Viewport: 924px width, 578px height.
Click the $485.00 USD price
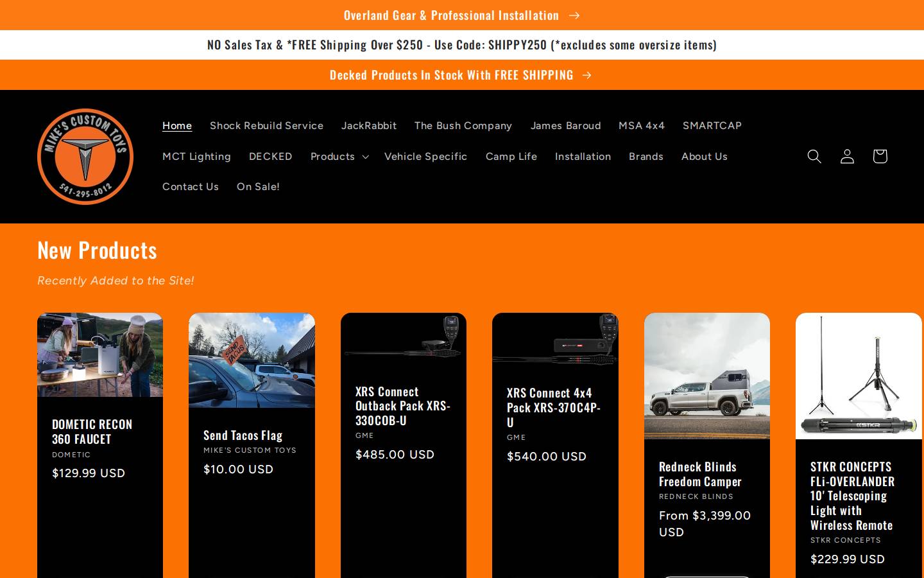tap(395, 455)
